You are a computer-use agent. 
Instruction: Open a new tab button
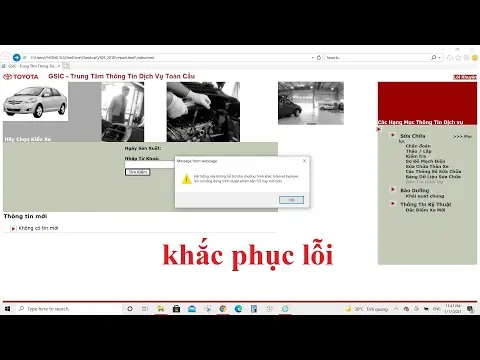[66, 66]
